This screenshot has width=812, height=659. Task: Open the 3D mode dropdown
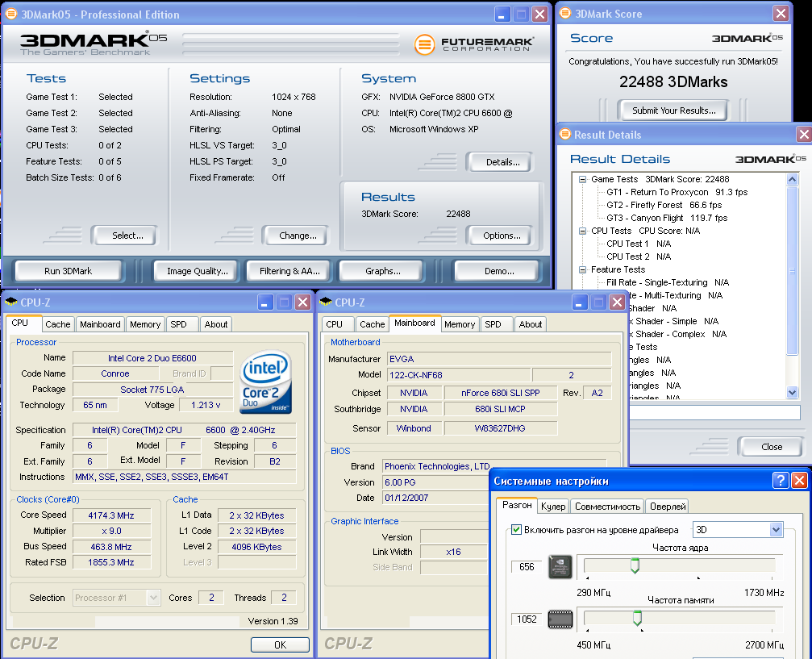pyautogui.click(x=738, y=529)
